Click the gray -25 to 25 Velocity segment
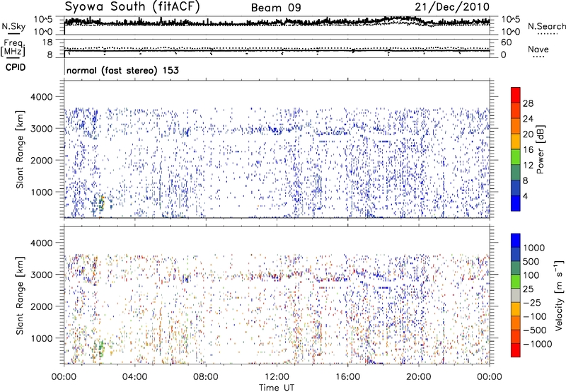Screen dimensions: 566x392 [516, 296]
